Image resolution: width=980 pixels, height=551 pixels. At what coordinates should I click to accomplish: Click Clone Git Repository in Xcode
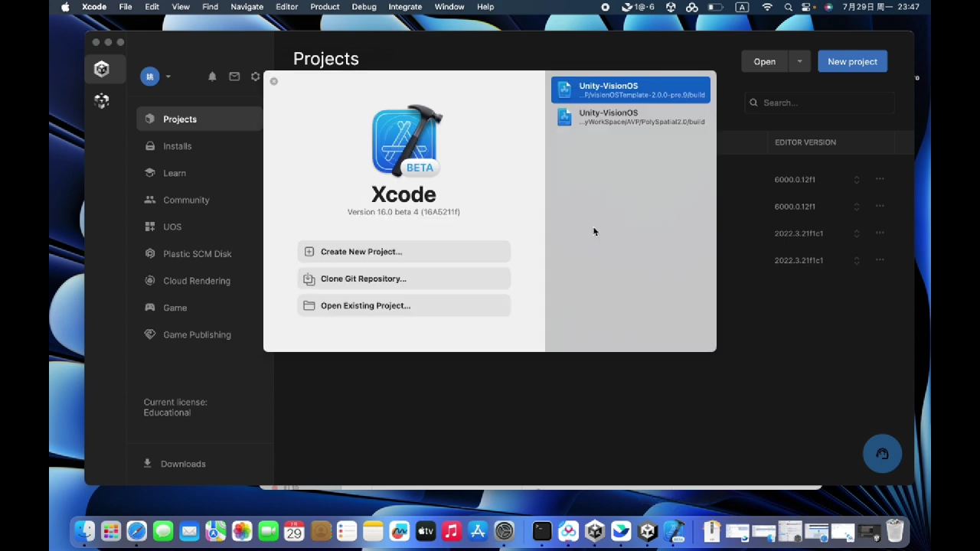click(x=403, y=279)
